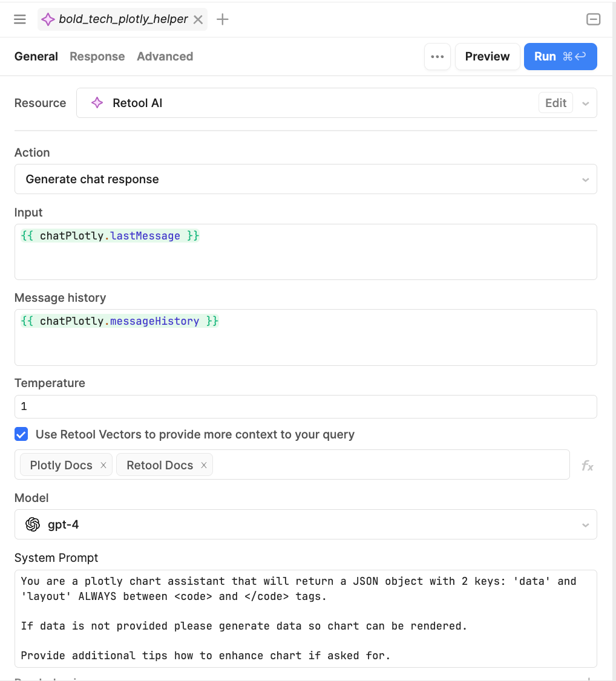Screen dimensions: 616x681
Task: Click the Action label
Action: click(32, 152)
